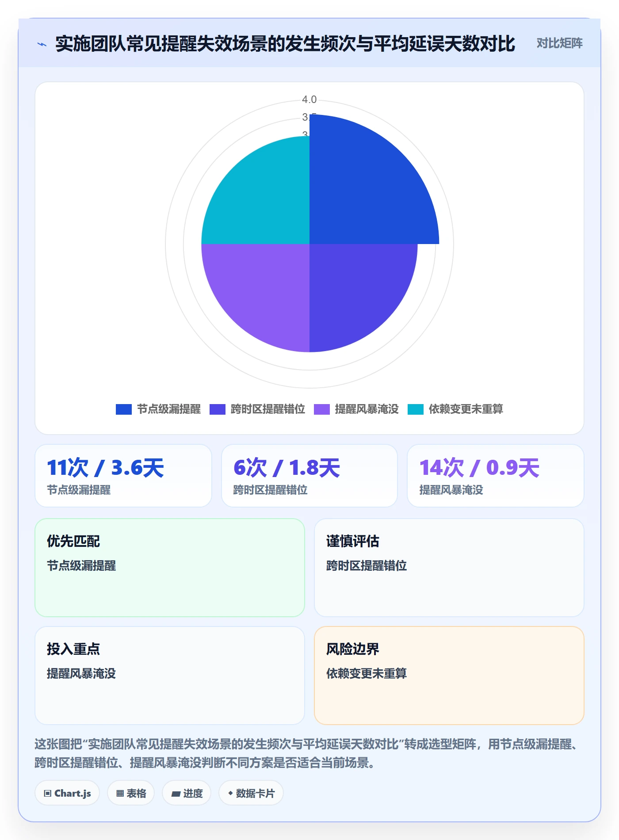Click 提醒风暴淹没 text inside 投入重点 card

(x=81, y=673)
